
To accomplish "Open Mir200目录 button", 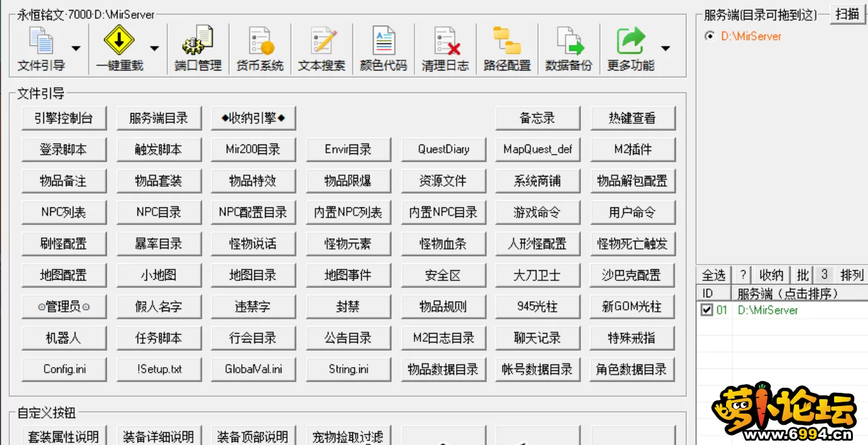I will point(253,150).
